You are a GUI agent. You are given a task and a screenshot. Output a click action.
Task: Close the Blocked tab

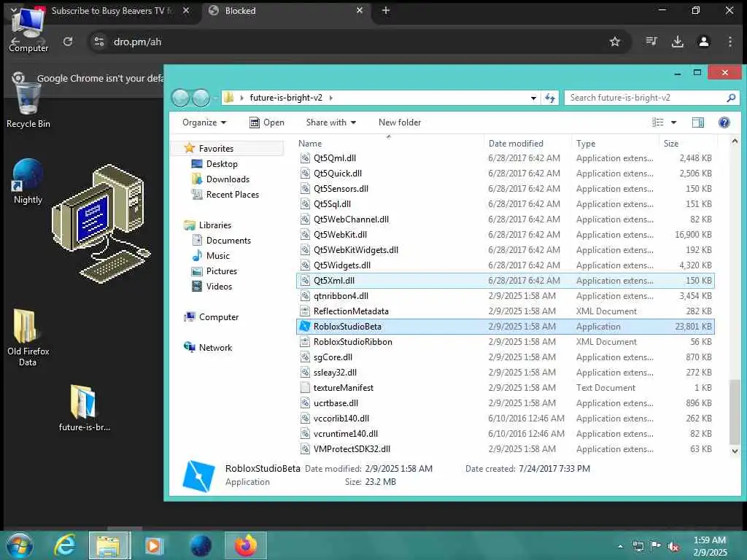[x=360, y=10]
